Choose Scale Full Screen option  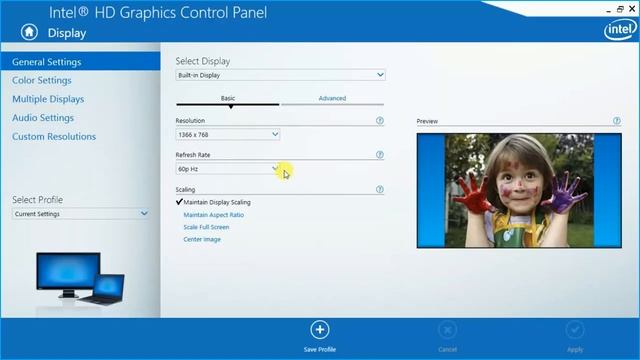pos(206,227)
